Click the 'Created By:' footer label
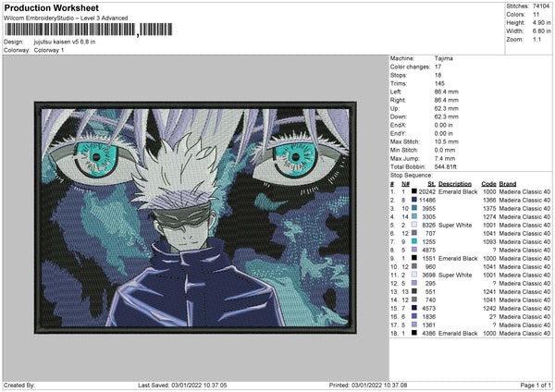The width and height of the screenshot is (555, 392). [19, 386]
